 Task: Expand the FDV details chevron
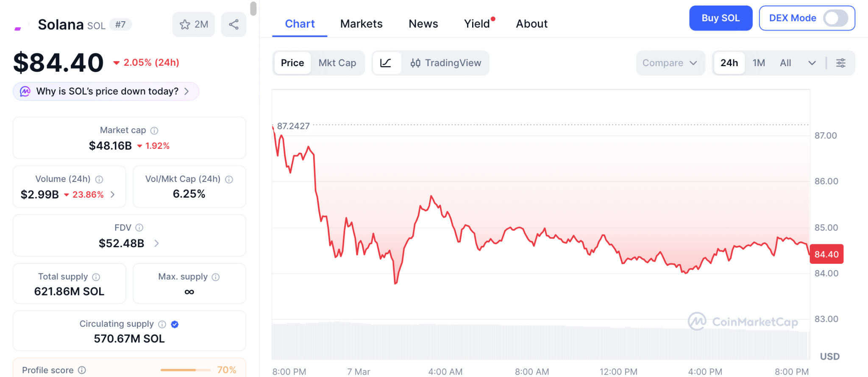coord(156,243)
